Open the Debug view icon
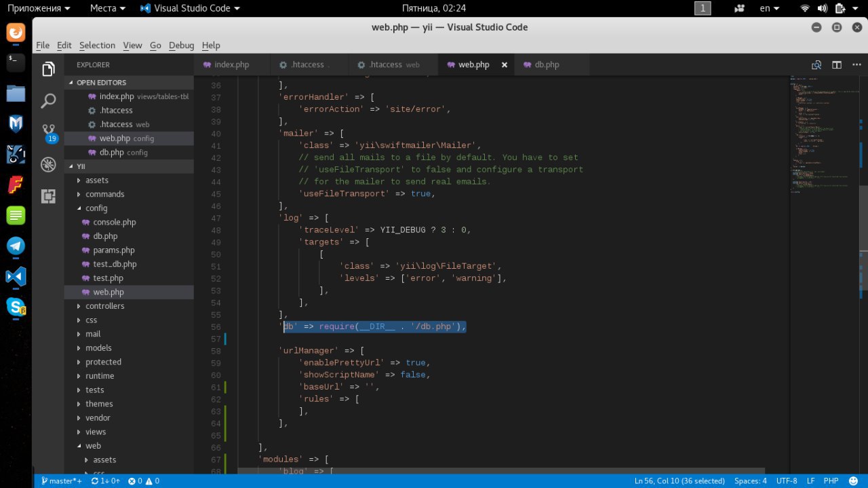The width and height of the screenshot is (868, 488). coord(48,164)
